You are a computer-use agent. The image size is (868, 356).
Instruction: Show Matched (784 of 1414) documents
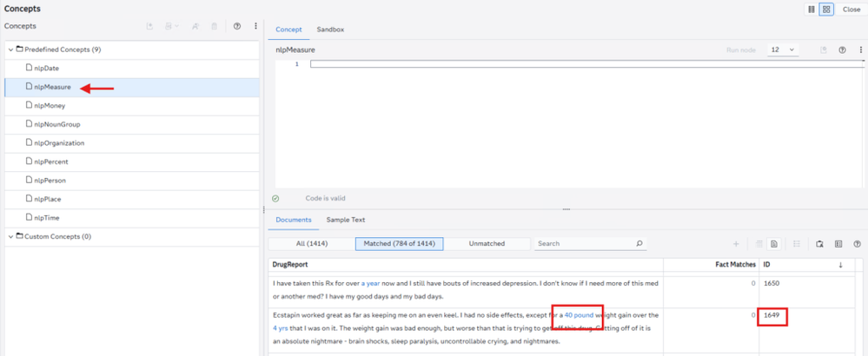pyautogui.click(x=399, y=244)
